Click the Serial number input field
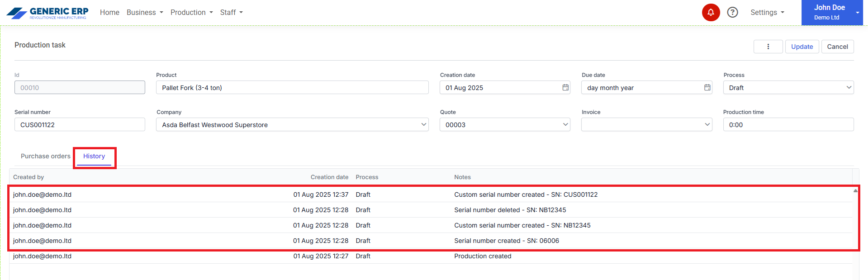868x280 pixels. tap(80, 125)
